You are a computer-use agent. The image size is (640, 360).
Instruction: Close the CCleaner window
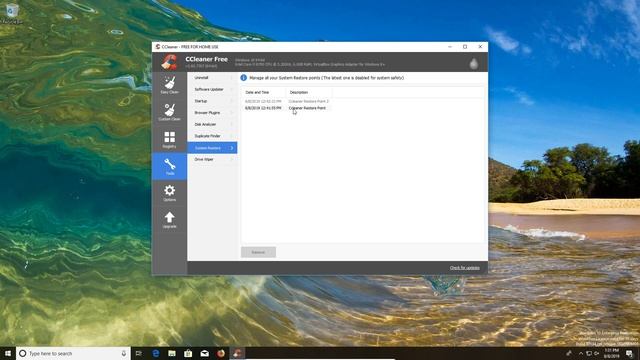pyautogui.click(x=480, y=47)
